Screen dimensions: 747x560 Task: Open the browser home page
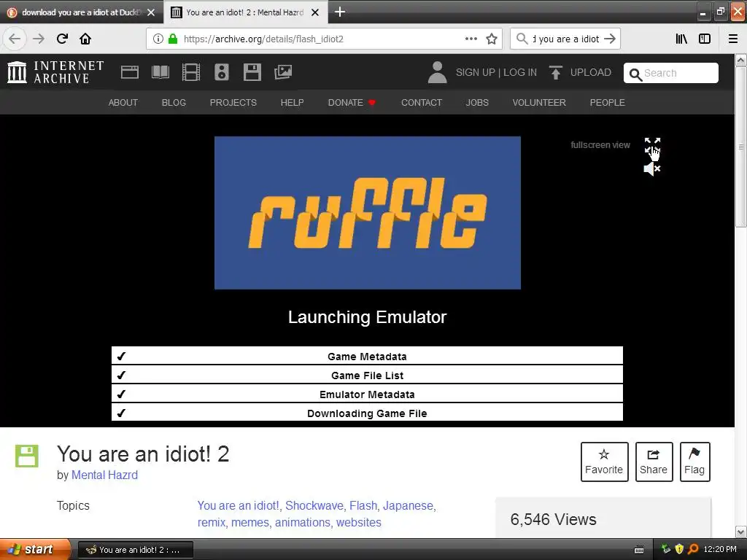click(x=85, y=39)
